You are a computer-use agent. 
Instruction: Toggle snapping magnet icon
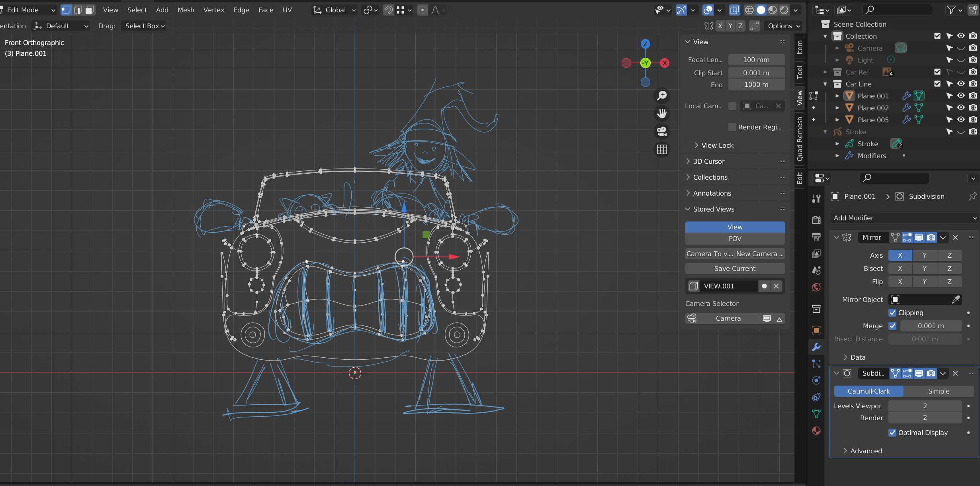[x=388, y=10]
